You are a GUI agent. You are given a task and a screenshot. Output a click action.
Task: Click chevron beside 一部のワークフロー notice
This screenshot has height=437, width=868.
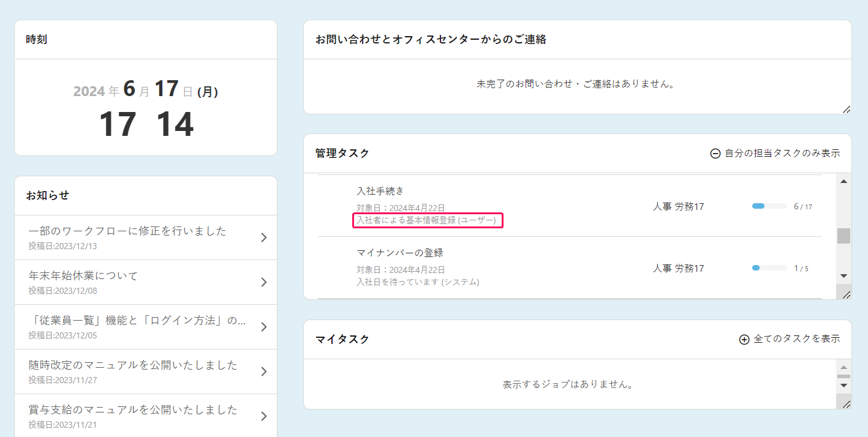pyautogui.click(x=264, y=237)
